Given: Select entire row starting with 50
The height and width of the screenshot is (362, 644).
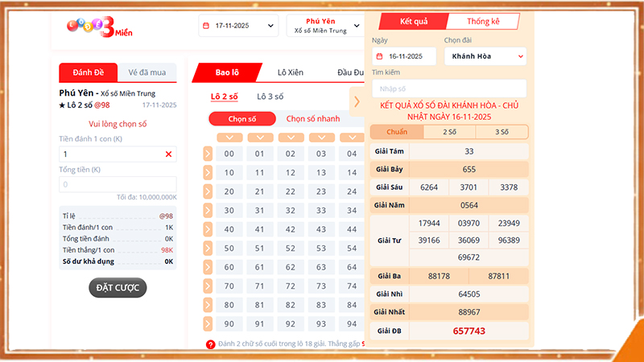Looking at the screenshot, I should (208, 249).
